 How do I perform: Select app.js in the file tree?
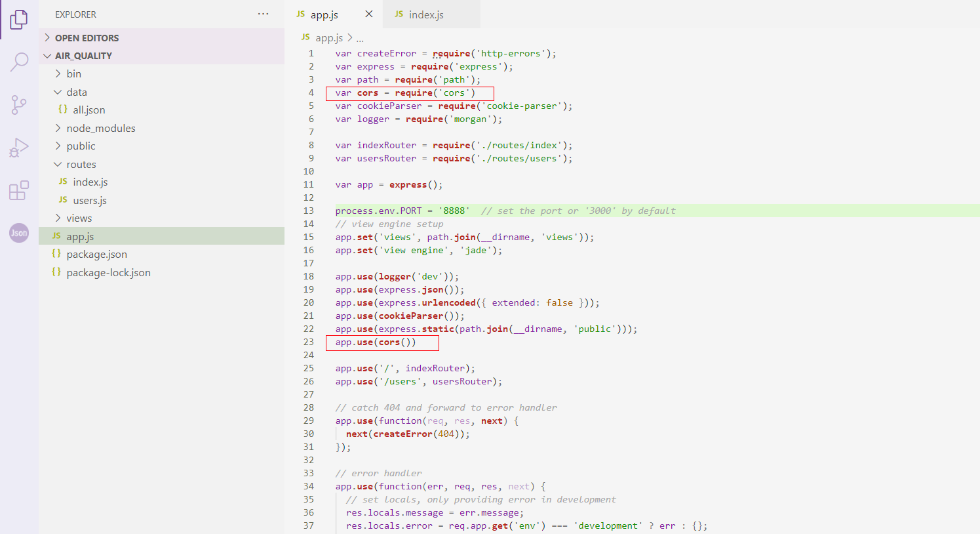pos(161,236)
